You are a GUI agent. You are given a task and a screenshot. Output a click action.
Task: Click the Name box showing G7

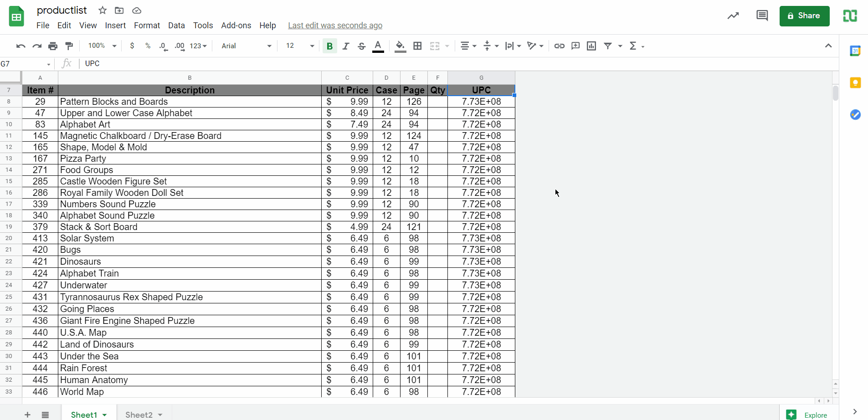pyautogui.click(x=25, y=64)
